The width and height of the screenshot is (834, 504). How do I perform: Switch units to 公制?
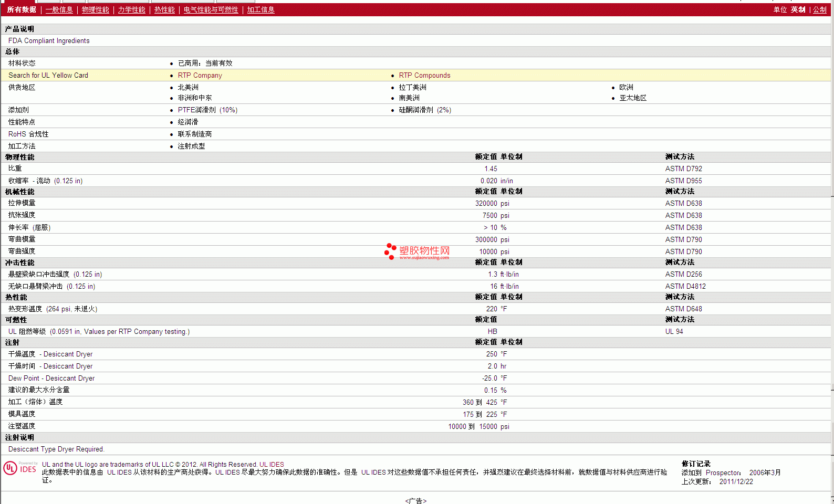coord(819,9)
